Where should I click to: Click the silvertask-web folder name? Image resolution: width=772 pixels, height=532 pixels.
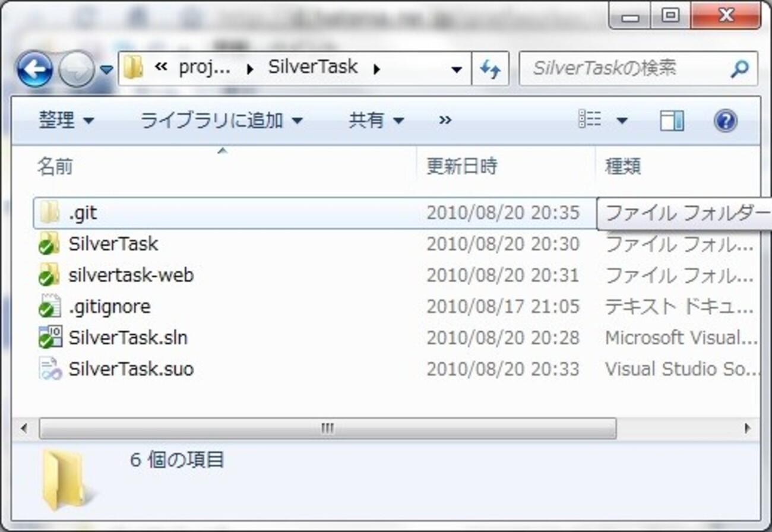131,275
